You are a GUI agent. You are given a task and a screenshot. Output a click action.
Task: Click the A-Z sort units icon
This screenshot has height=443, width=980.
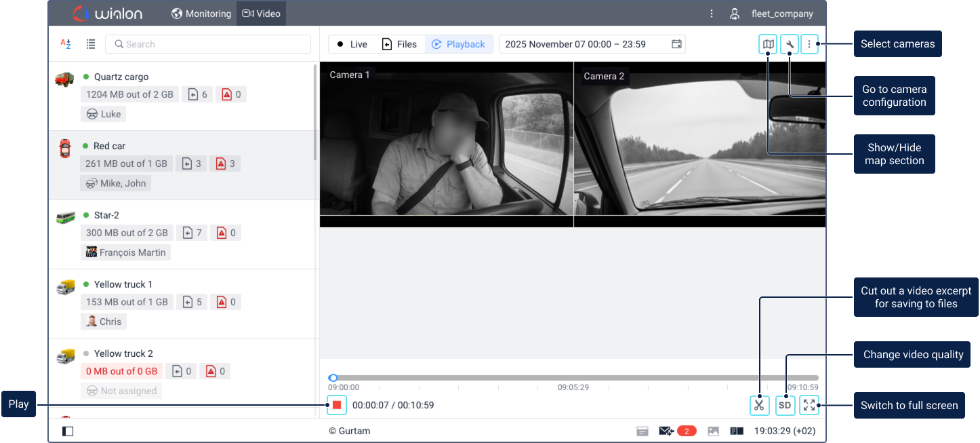[66, 44]
